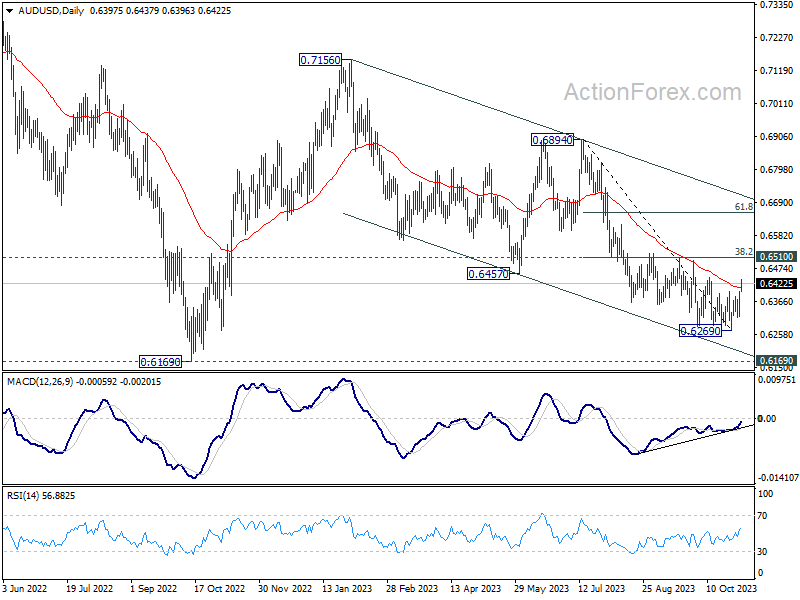Image resolution: width=800 pixels, height=600 pixels.
Task: Click the 10 Oct 2023 date label
Action: click(732, 589)
